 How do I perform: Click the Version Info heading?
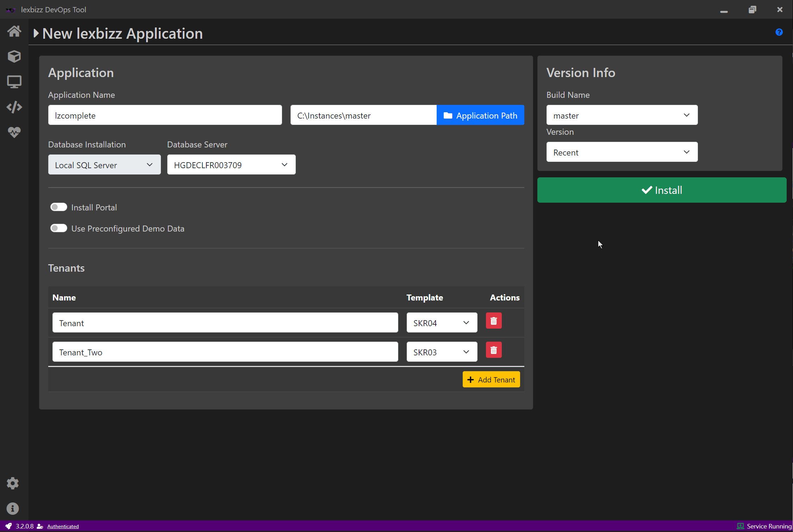pyautogui.click(x=581, y=73)
